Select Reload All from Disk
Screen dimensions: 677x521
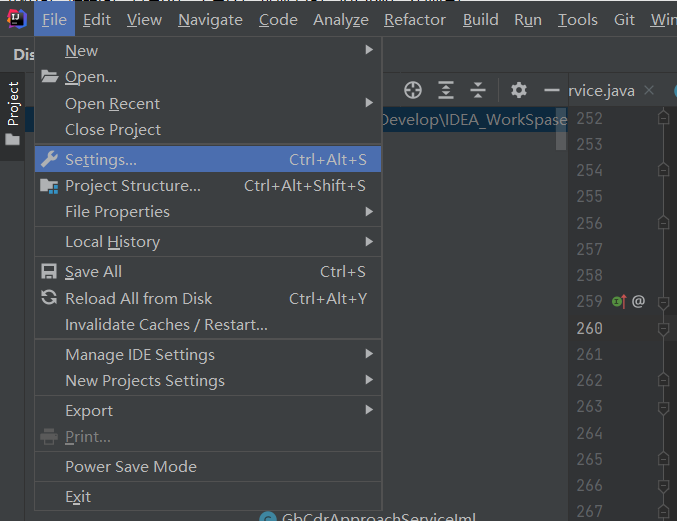(x=208, y=298)
